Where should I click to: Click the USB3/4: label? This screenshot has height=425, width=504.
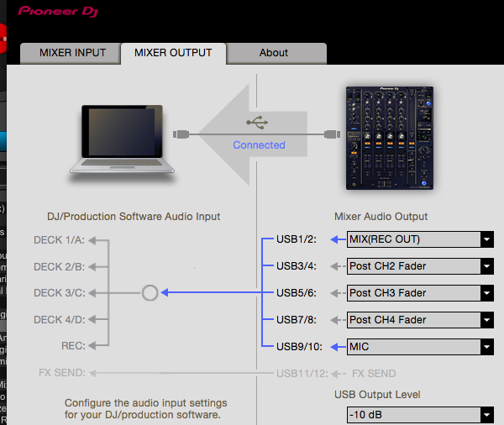point(297,266)
